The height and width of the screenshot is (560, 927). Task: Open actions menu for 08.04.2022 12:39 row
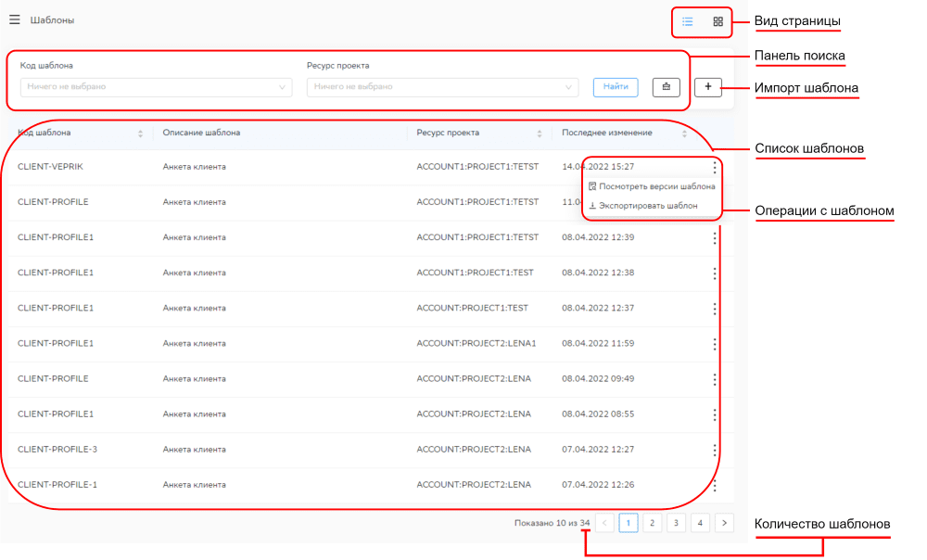click(714, 237)
